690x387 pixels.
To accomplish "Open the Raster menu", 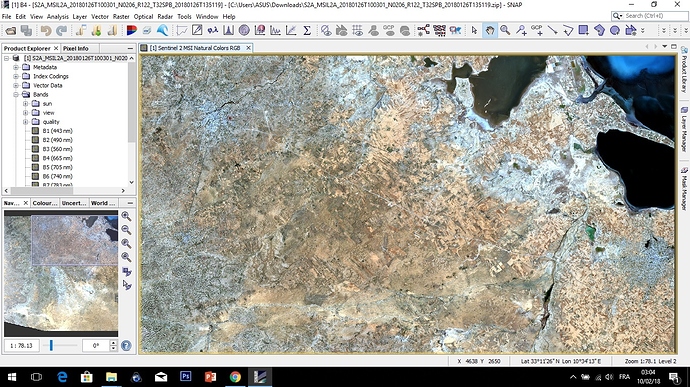I will coord(121,17).
